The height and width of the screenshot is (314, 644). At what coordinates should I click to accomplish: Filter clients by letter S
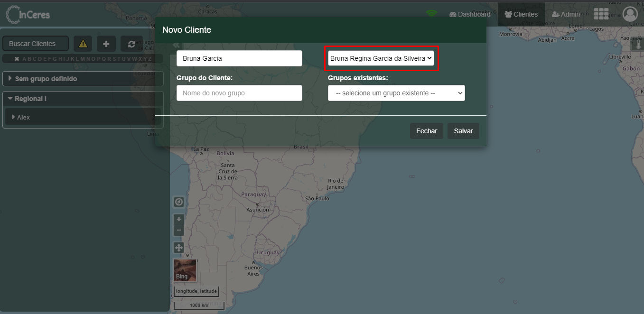coord(114,59)
